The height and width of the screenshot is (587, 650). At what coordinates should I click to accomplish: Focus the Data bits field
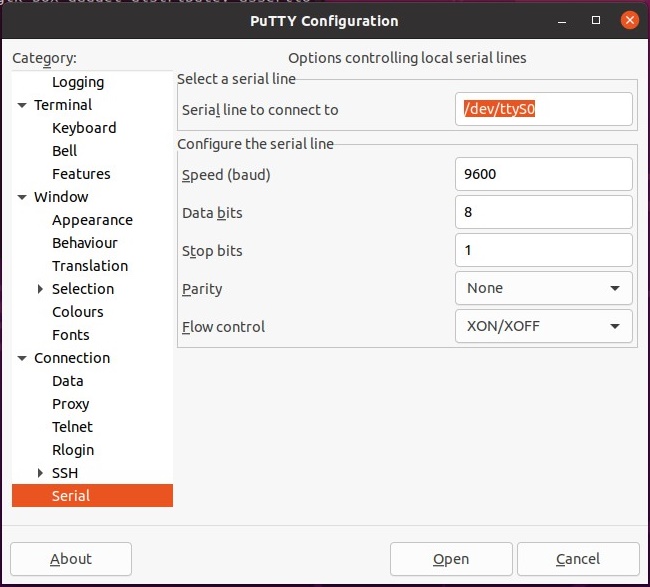click(543, 212)
